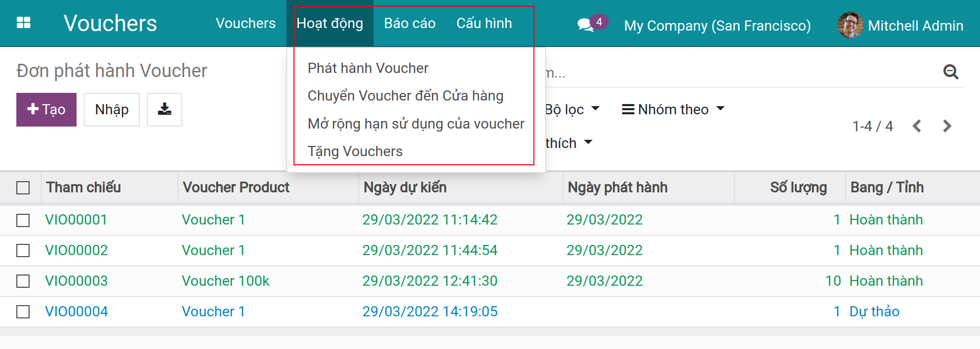The width and height of the screenshot is (980, 349).
Task: Check the box for VIO00001 row
Action: tap(23, 220)
